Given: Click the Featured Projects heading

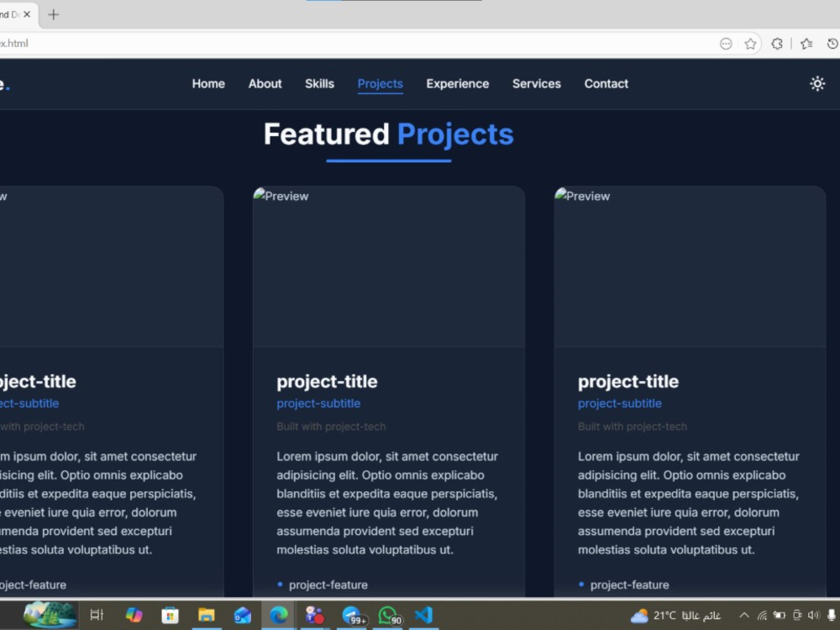Looking at the screenshot, I should tap(388, 134).
